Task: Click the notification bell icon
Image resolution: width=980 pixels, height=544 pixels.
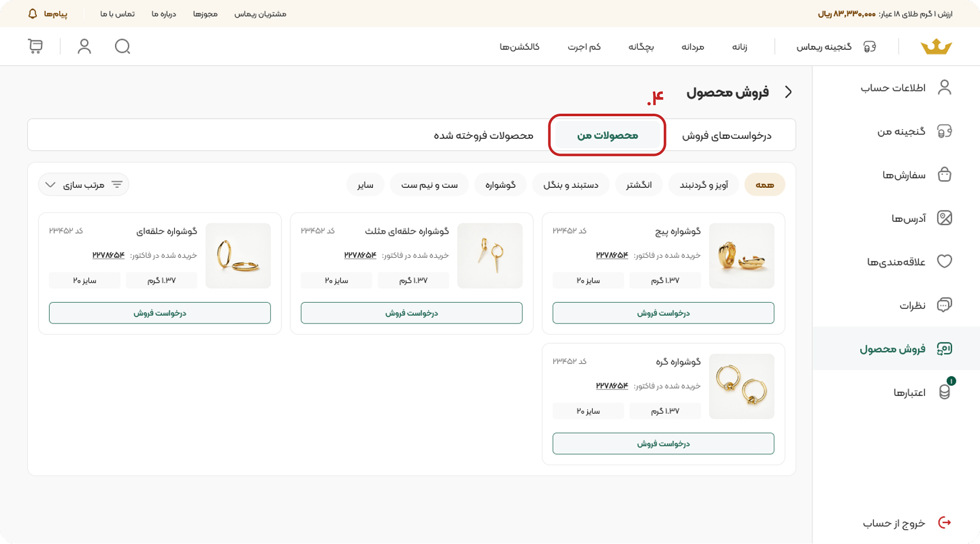Action: (x=33, y=14)
